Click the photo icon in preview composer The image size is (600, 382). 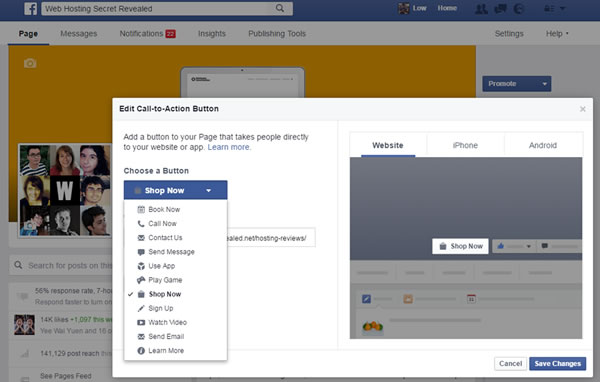click(408, 299)
